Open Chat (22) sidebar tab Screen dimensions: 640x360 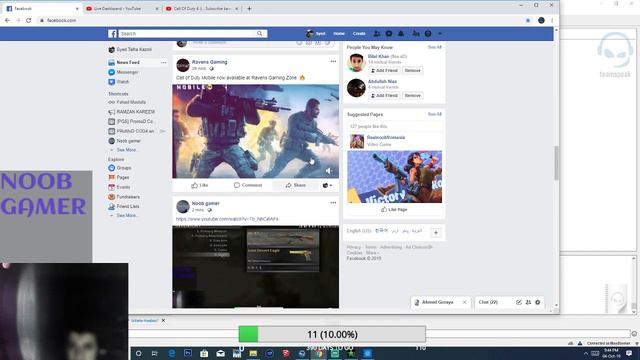tap(488, 302)
